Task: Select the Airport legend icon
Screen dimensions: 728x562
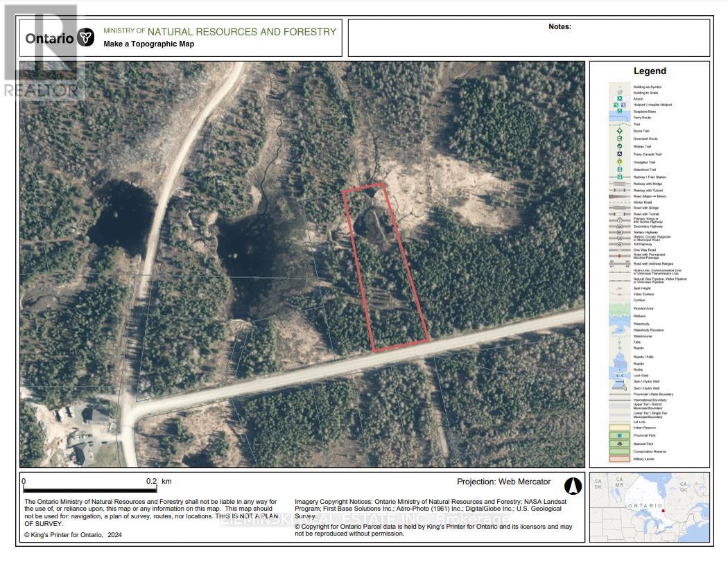Action: pos(620,98)
